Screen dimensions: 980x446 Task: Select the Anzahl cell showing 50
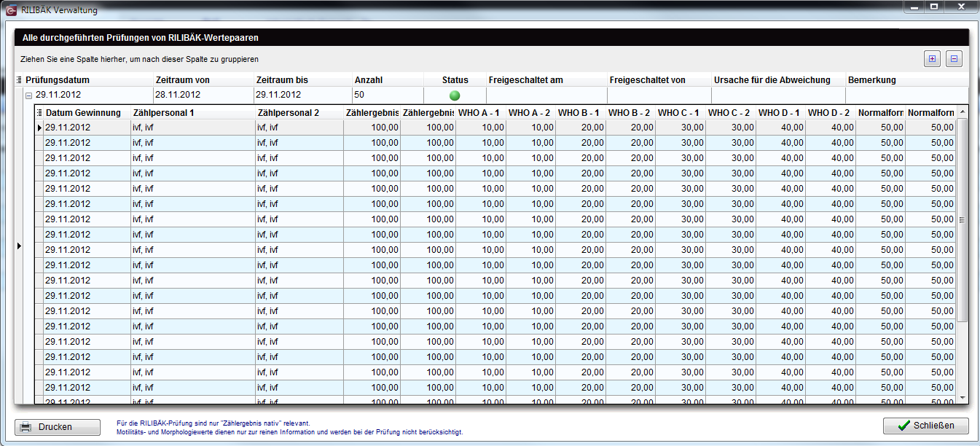388,95
